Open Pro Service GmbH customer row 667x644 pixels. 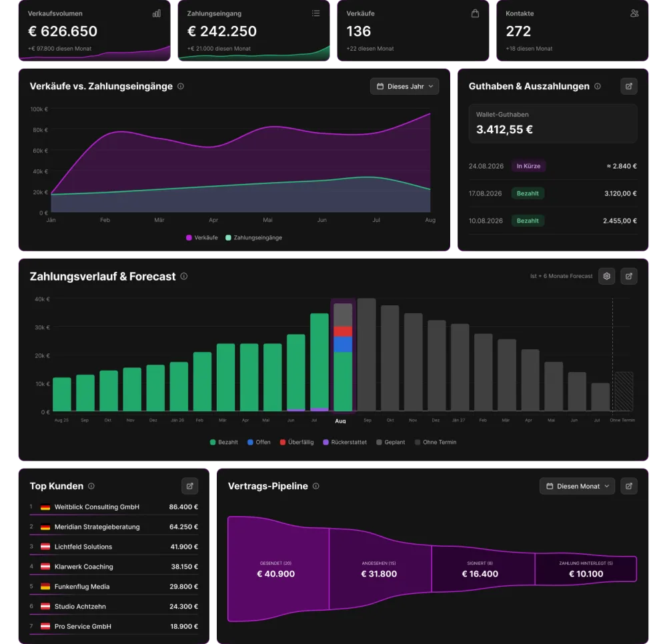pos(113,627)
